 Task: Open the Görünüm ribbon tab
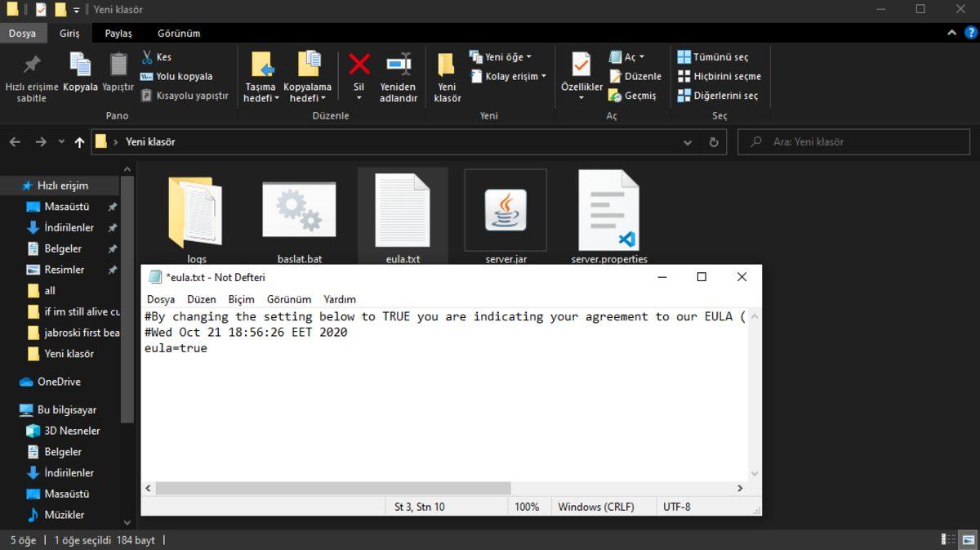coord(178,34)
